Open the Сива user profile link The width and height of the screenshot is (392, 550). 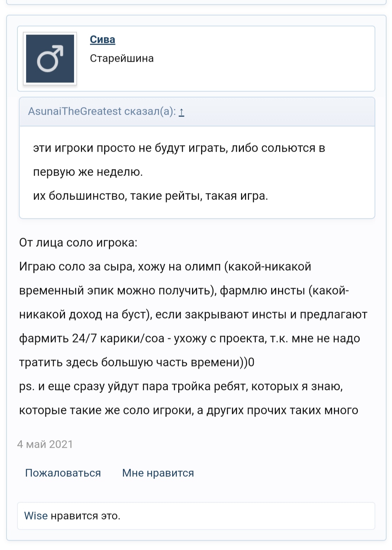pyautogui.click(x=102, y=40)
